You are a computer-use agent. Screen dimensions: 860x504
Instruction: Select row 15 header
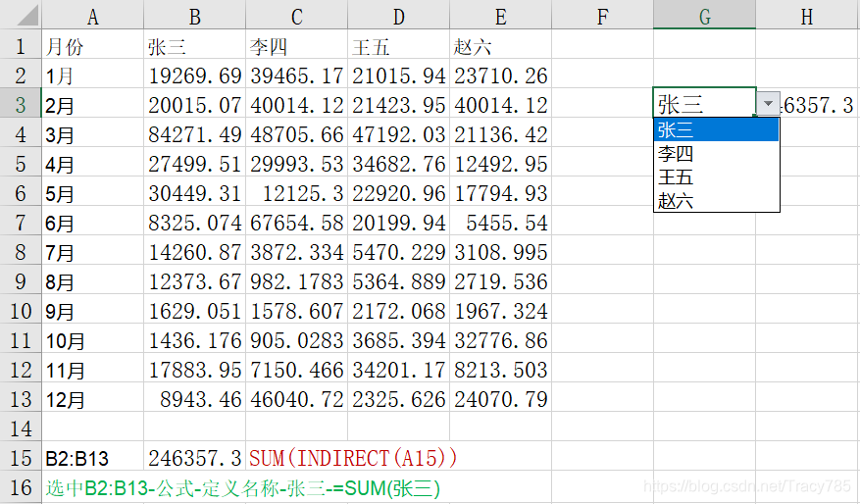coord(21,457)
